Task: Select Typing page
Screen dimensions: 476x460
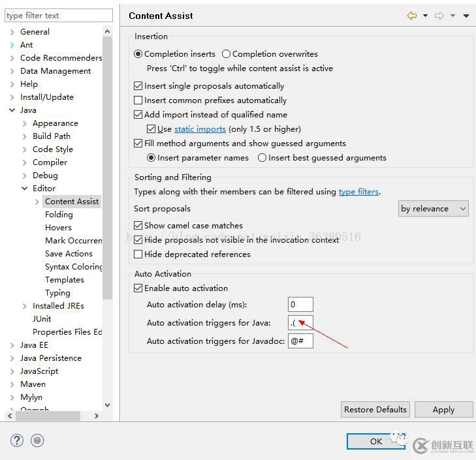Action: [x=57, y=293]
